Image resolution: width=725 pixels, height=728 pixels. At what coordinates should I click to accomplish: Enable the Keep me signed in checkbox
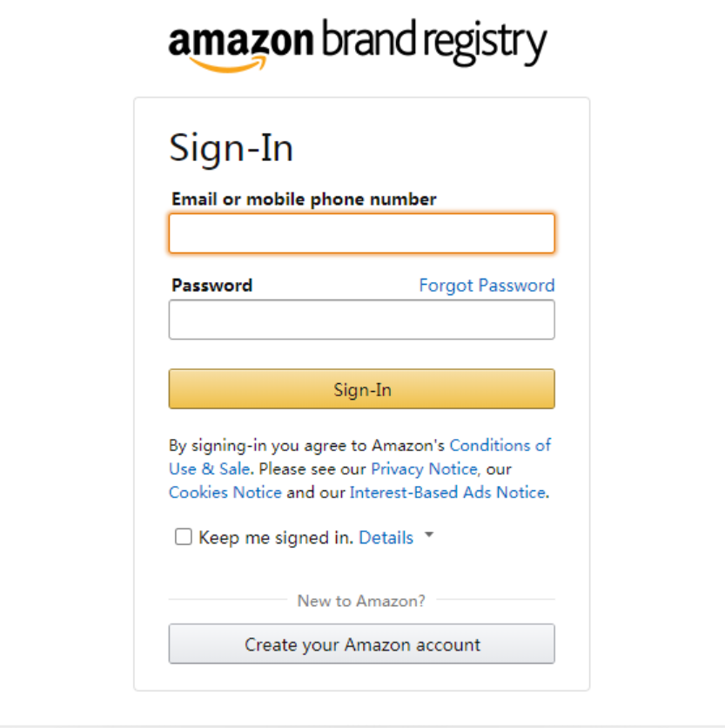[184, 537]
